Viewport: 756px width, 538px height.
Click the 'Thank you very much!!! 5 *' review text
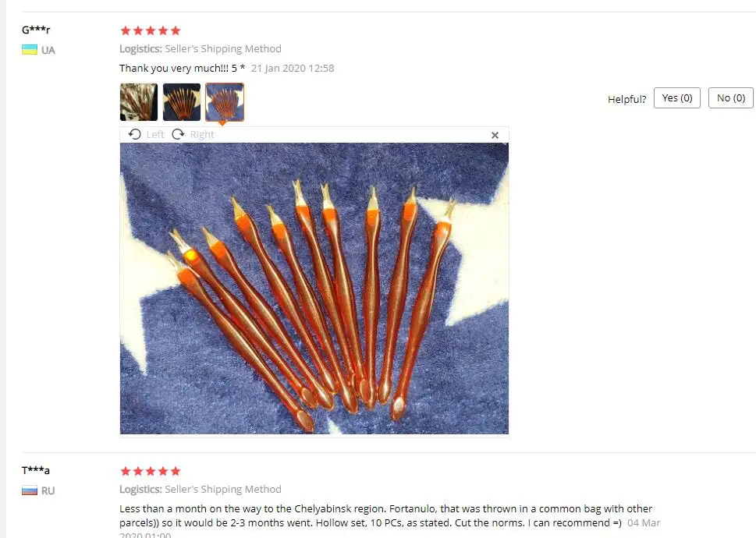tap(183, 69)
